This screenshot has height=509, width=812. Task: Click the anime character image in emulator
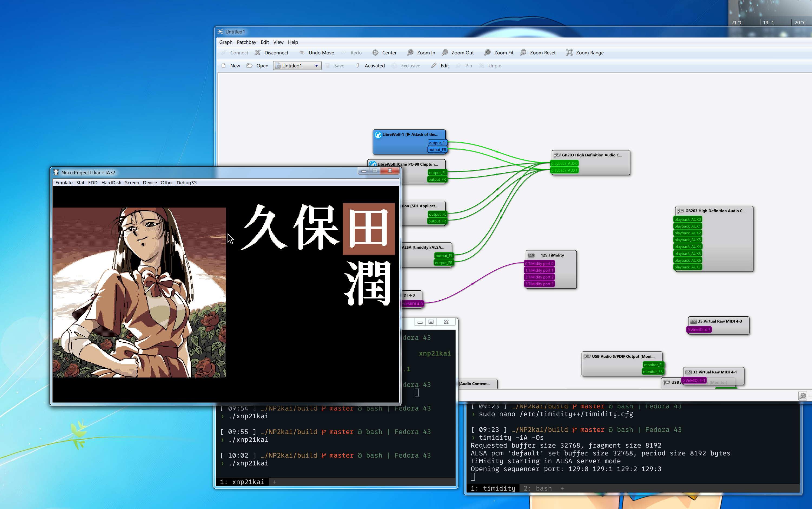tap(139, 292)
